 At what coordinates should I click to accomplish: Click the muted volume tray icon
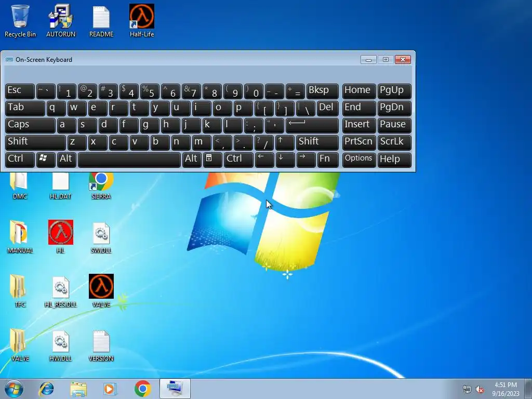pos(480,390)
